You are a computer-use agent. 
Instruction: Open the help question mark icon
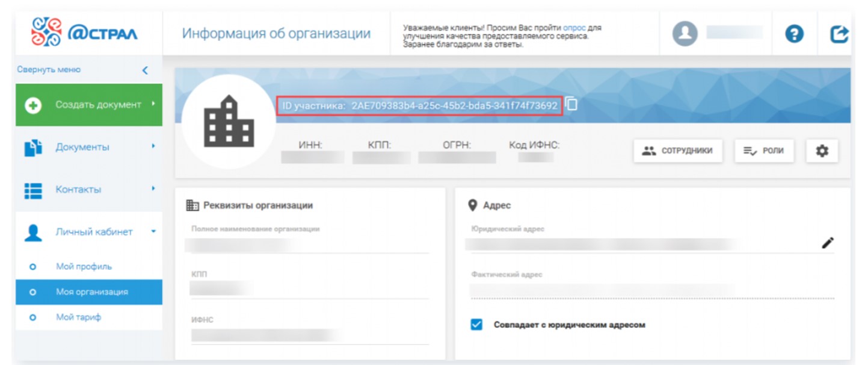[795, 35]
